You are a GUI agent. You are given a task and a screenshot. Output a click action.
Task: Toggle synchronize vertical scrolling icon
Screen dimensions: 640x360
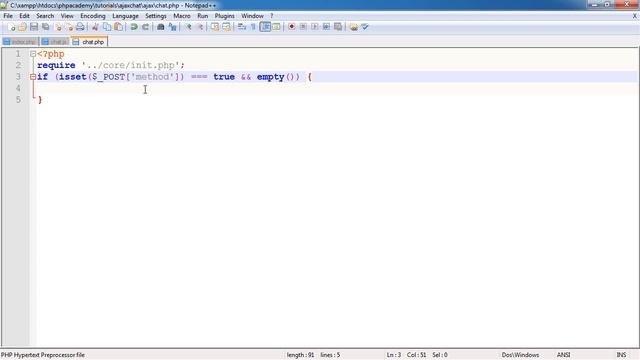215,27
